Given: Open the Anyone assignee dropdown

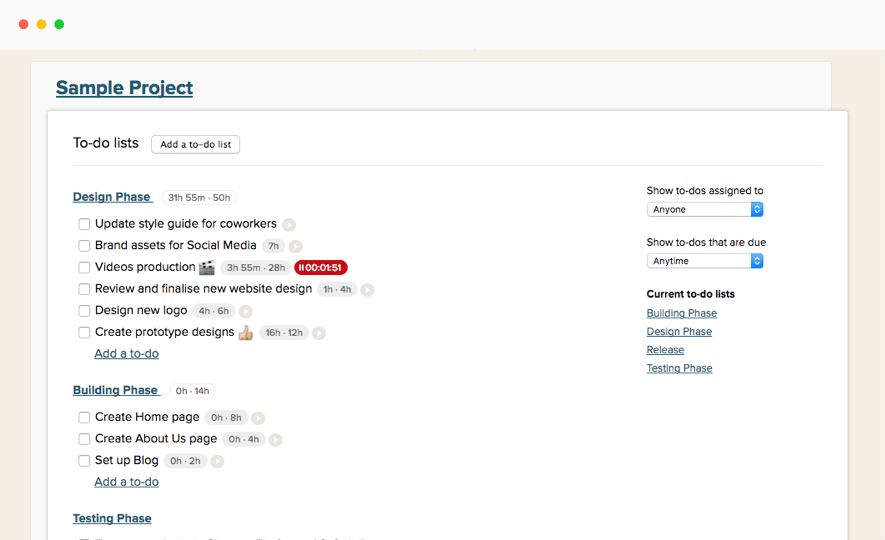Looking at the screenshot, I should tap(705, 209).
